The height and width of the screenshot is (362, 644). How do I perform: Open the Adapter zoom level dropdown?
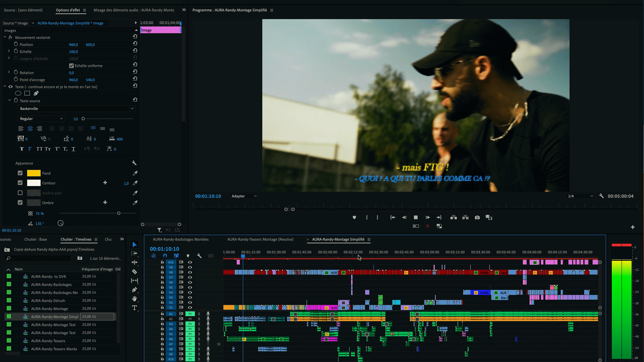[x=244, y=196]
